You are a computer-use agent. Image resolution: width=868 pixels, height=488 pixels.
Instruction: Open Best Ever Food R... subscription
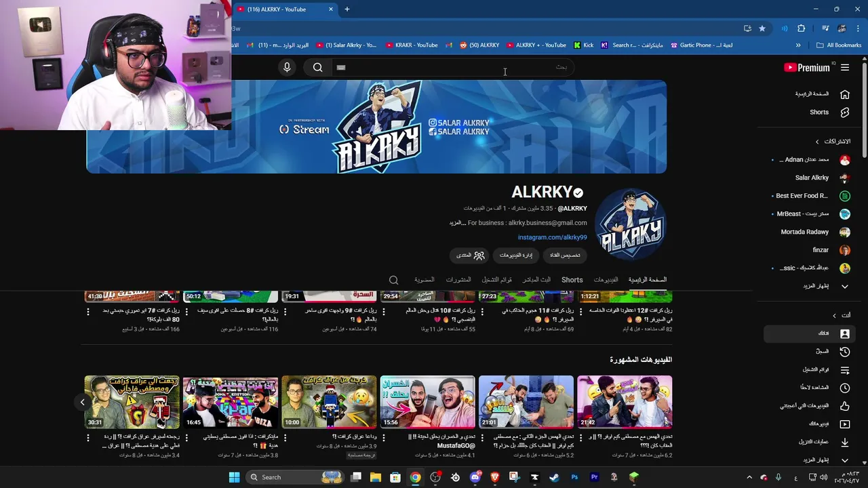pyautogui.click(x=810, y=196)
